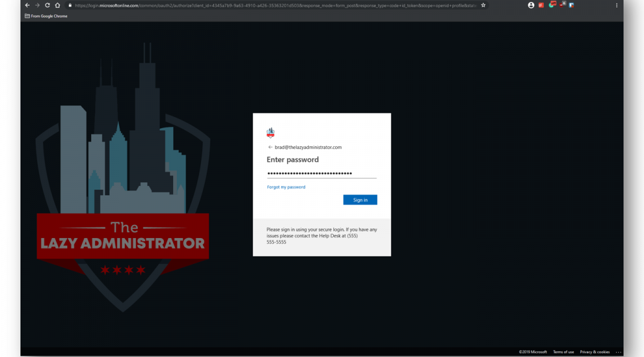Screen dimensions: 644x357
Task: Open the browser profile avatar
Action: pos(530,6)
